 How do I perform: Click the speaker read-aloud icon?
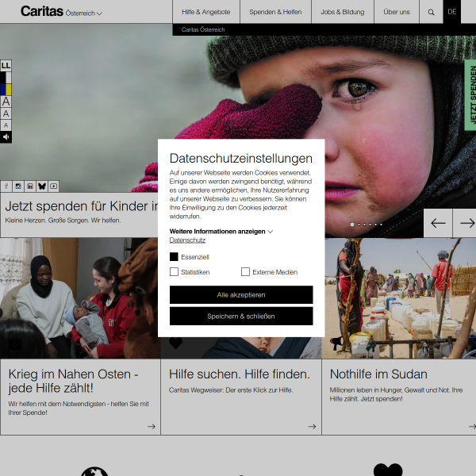[6, 137]
